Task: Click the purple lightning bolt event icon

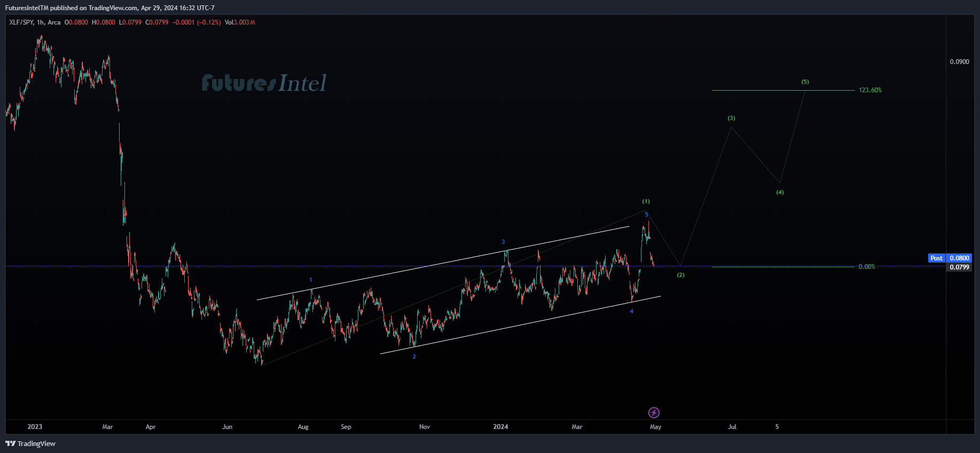Action: pyautogui.click(x=654, y=412)
